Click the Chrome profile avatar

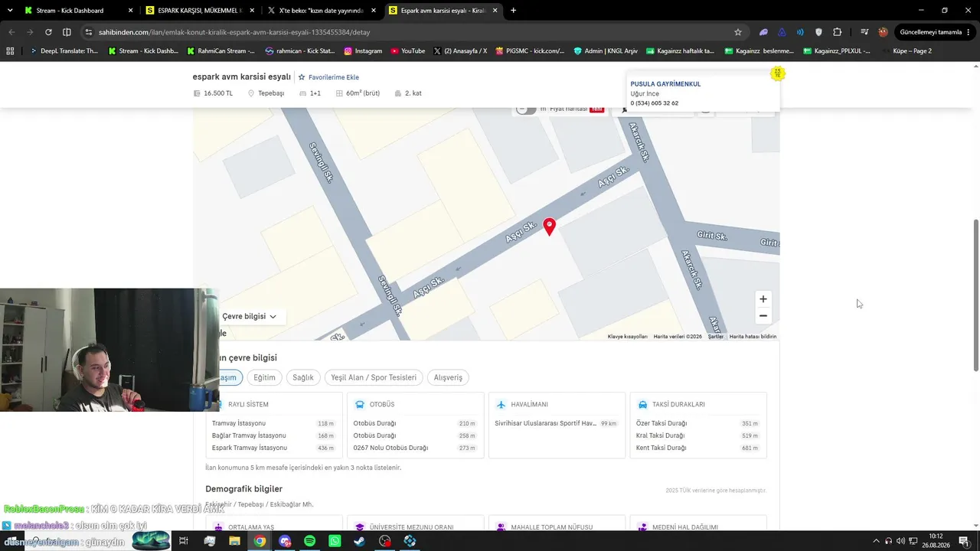pyautogui.click(x=883, y=32)
